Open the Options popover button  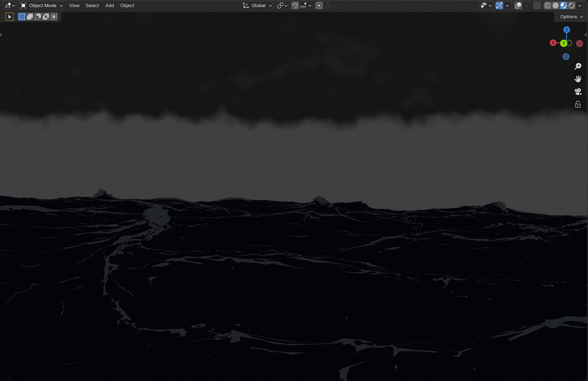[x=571, y=17]
